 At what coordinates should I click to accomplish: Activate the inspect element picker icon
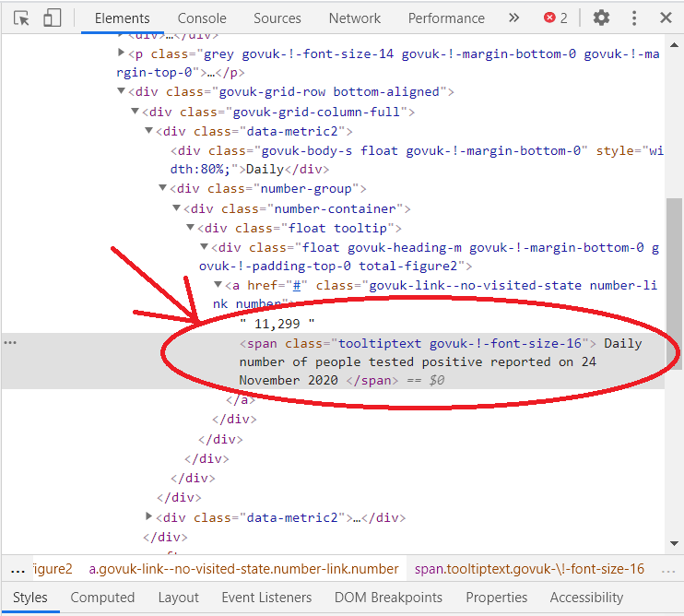(21, 18)
